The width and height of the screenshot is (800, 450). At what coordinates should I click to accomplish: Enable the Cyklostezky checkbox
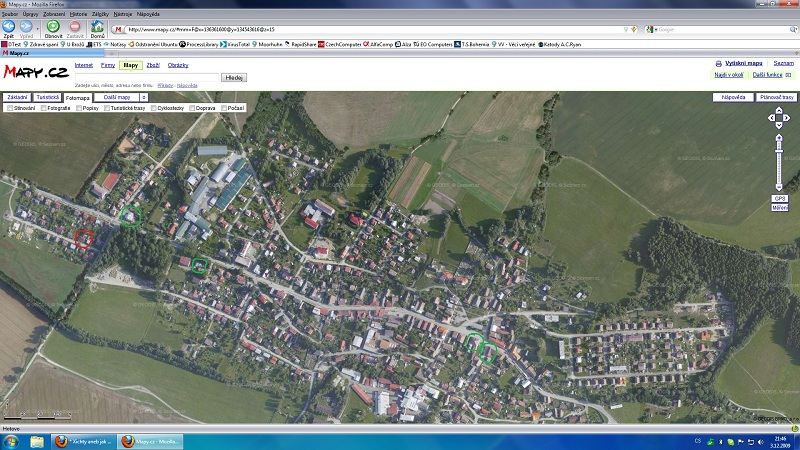(x=154, y=108)
